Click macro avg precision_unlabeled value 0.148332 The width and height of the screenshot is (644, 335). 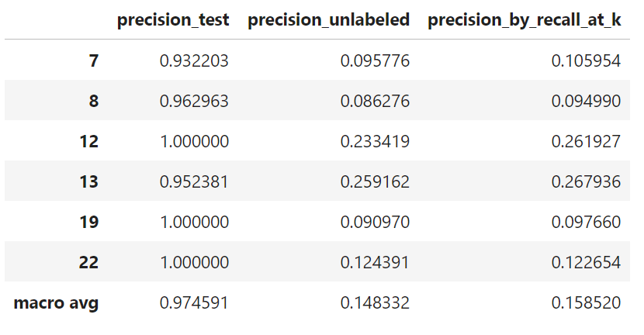click(375, 303)
